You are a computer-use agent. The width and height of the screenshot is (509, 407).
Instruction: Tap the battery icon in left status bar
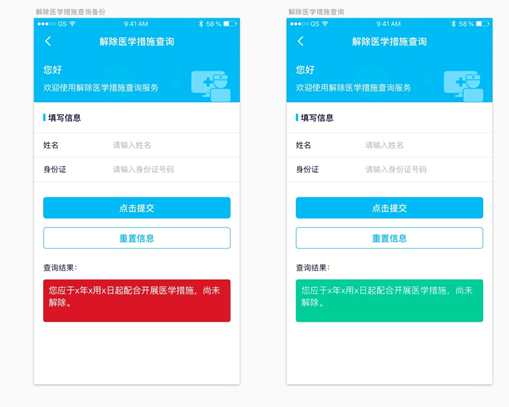click(x=230, y=24)
